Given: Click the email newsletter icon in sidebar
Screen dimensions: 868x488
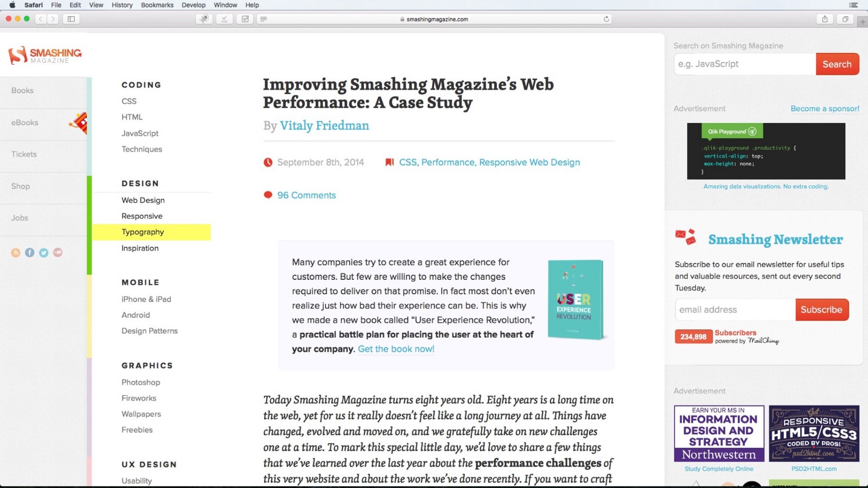Looking at the screenshot, I should click(x=58, y=253).
